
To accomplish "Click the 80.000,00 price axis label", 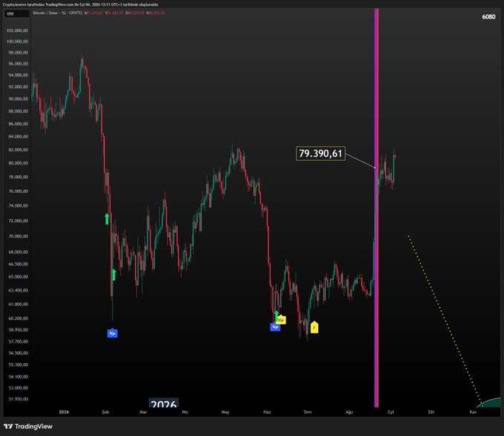I will [x=19, y=163].
